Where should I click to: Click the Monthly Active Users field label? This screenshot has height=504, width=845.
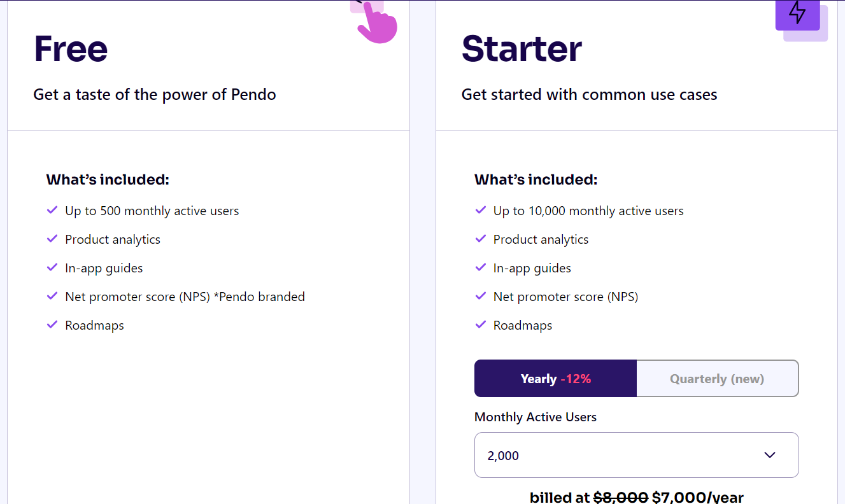coord(536,417)
